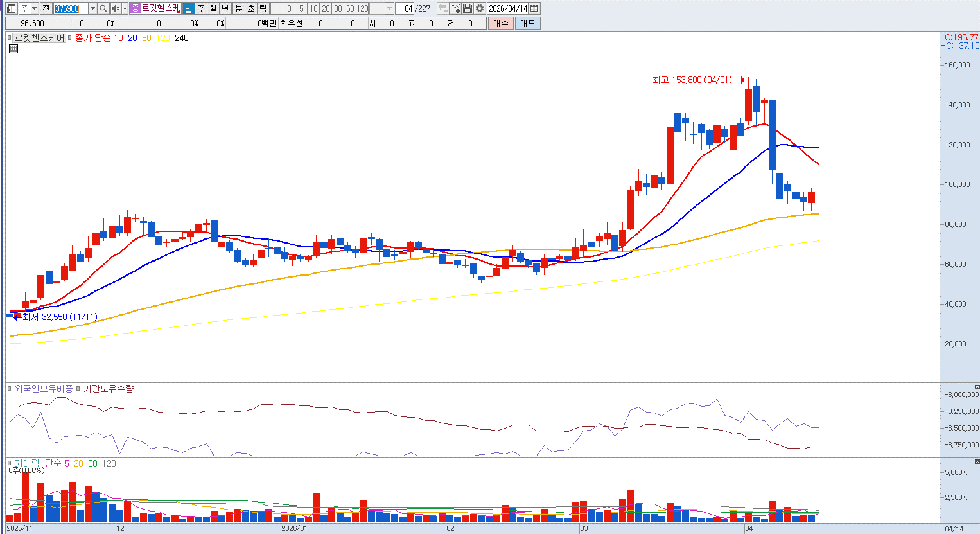Open the calendar date picker icon

(x=534, y=8)
